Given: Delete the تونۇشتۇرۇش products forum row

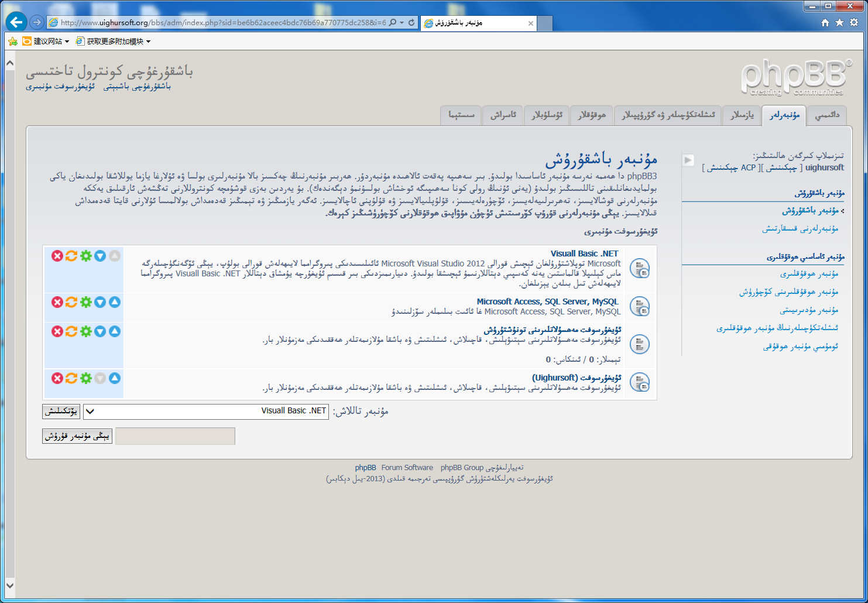Looking at the screenshot, I should pos(57,331).
